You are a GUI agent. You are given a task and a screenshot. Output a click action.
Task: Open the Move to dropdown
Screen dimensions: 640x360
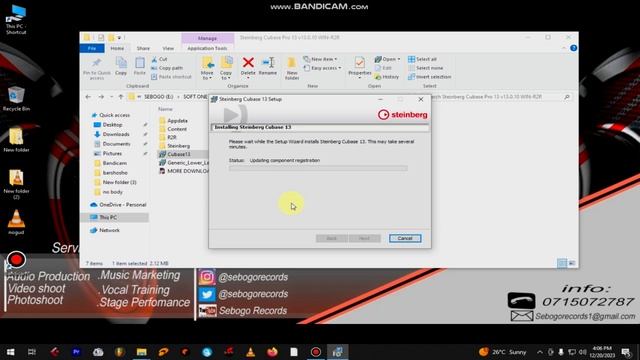(x=207, y=68)
